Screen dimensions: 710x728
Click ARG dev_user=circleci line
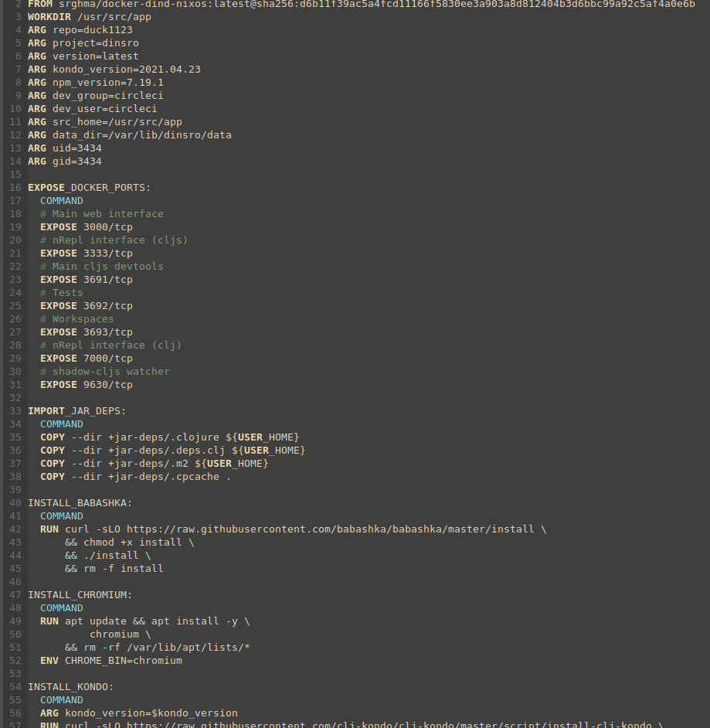(x=93, y=109)
